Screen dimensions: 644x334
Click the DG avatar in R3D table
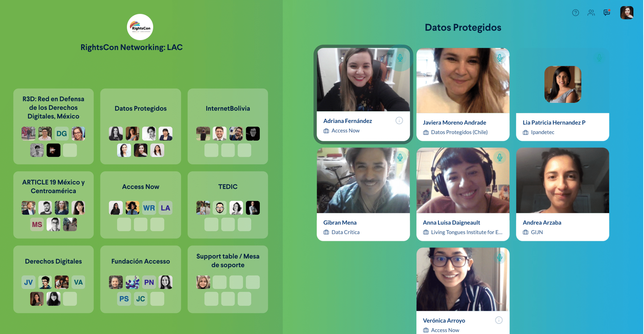coord(62,134)
